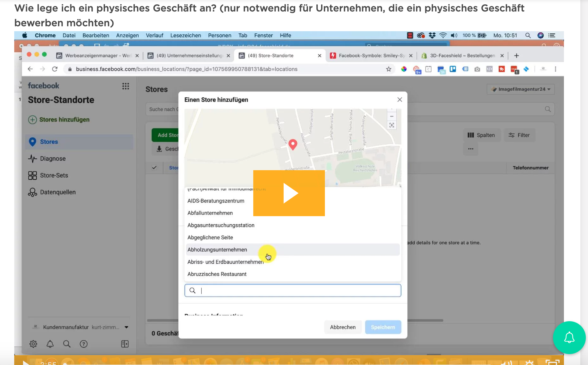Click the Abbrechen button
The image size is (588, 365).
[343, 327]
